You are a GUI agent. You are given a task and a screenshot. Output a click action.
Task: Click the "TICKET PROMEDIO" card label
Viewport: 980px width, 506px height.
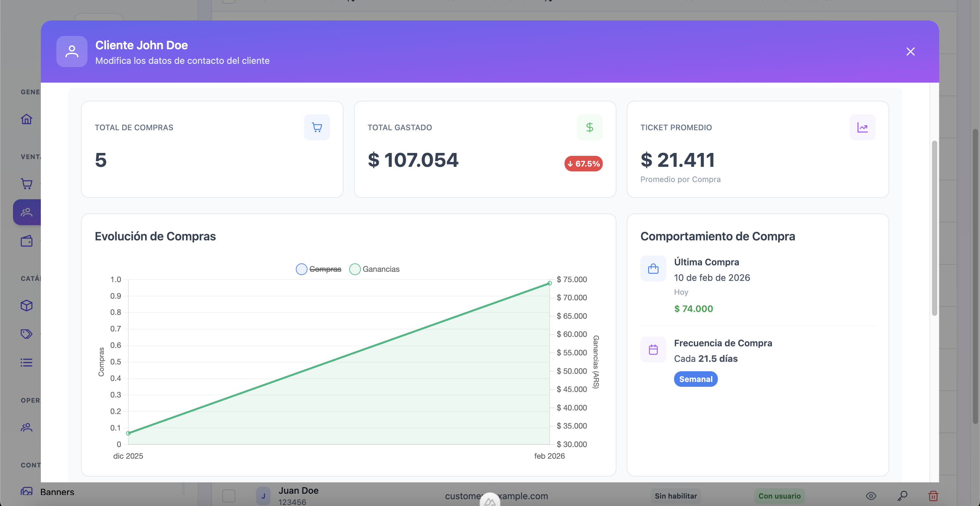pyautogui.click(x=676, y=127)
